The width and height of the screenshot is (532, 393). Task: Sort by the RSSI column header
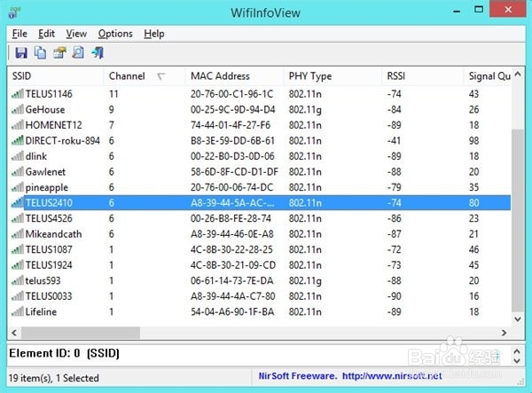pos(422,76)
